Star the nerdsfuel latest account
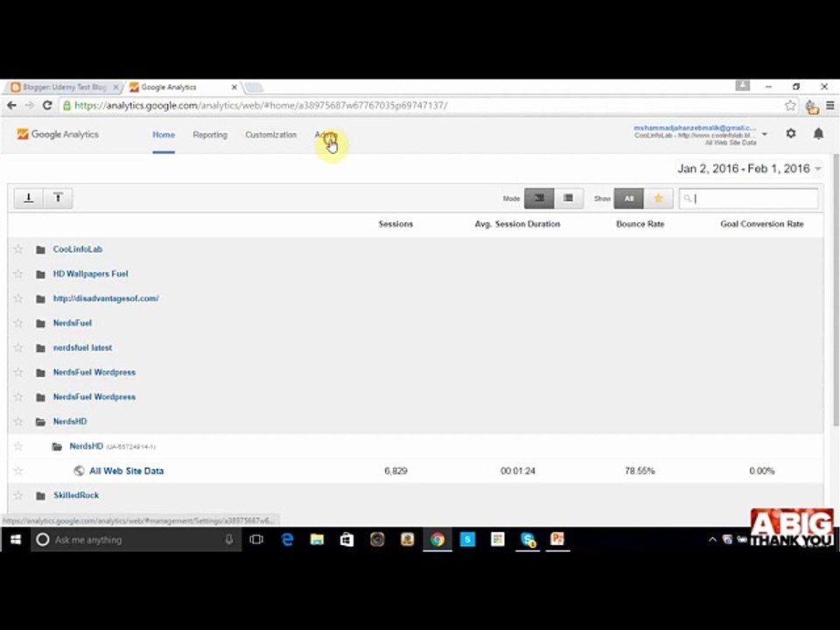Viewport: 840px width, 630px height. click(x=18, y=347)
